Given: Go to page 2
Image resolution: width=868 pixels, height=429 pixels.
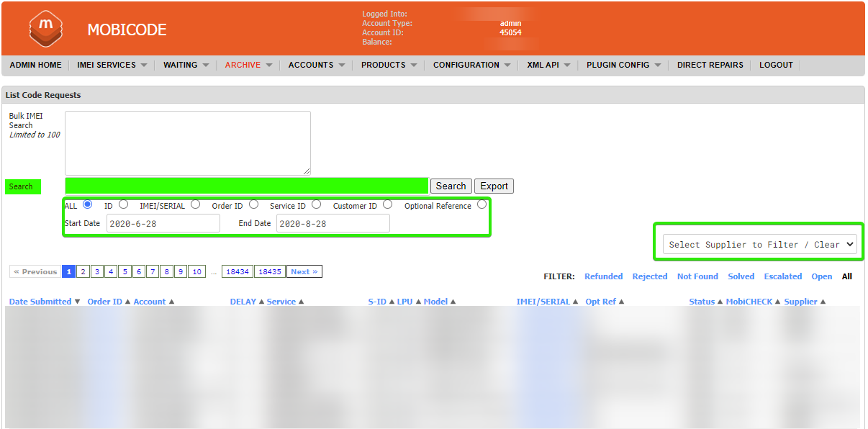Looking at the screenshot, I should click(x=83, y=271).
